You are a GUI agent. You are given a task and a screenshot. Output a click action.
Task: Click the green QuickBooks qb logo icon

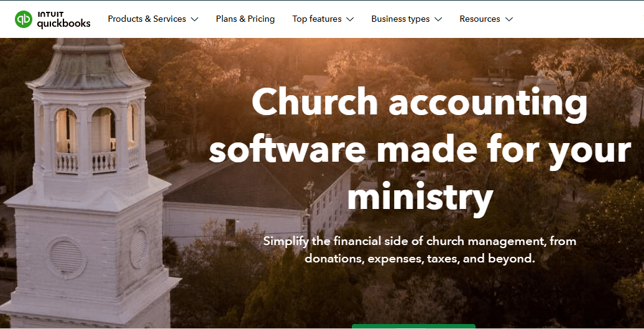pyautogui.click(x=24, y=19)
